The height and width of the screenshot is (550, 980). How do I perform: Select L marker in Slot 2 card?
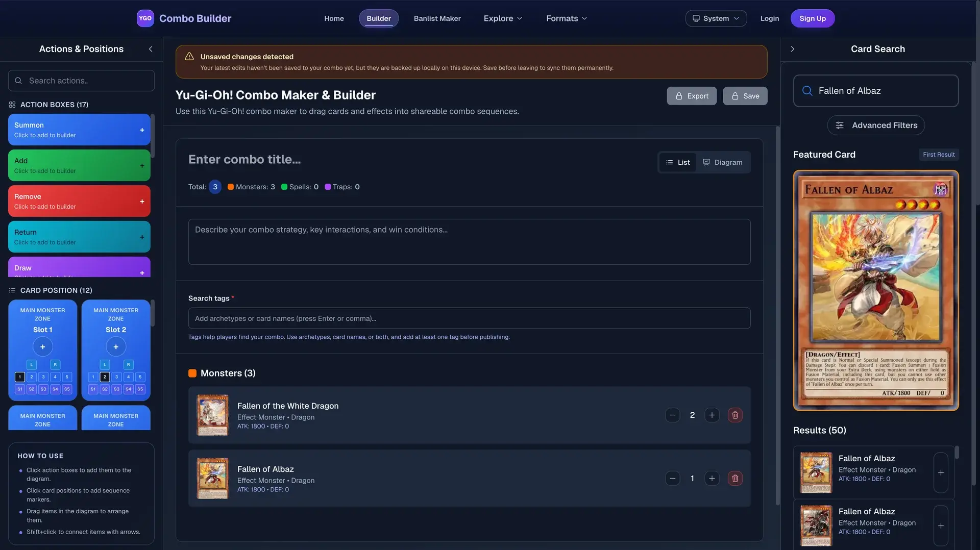pos(105,365)
